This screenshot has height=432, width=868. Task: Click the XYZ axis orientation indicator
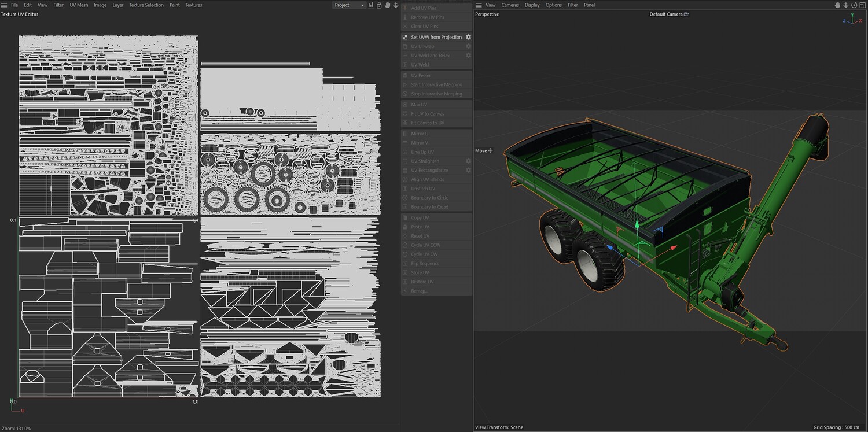tap(852, 20)
